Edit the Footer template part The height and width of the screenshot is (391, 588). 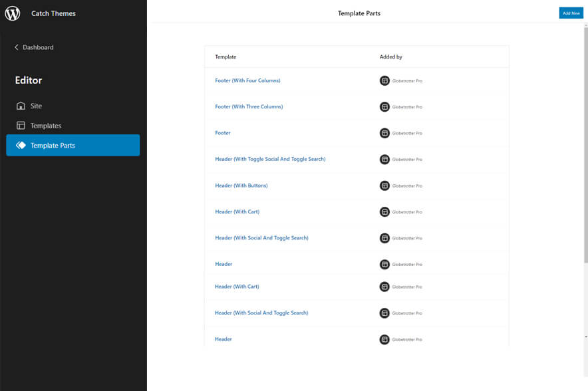pyautogui.click(x=222, y=133)
